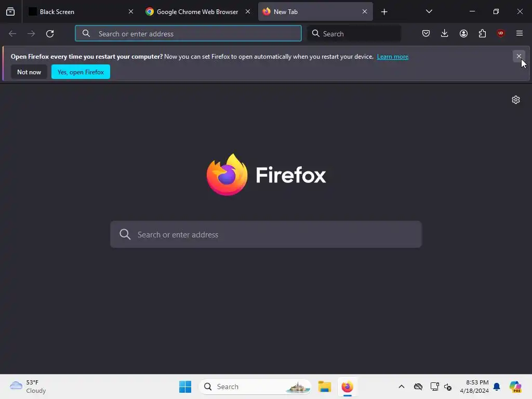Dismiss the notification bar with X
Screen dimensions: 532x399
pos(519,56)
